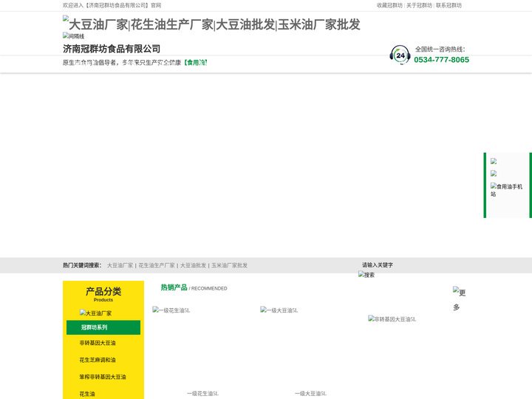
Task: Open the 食用油手机站 image in sidebar
Action: pyautogui.click(x=507, y=190)
